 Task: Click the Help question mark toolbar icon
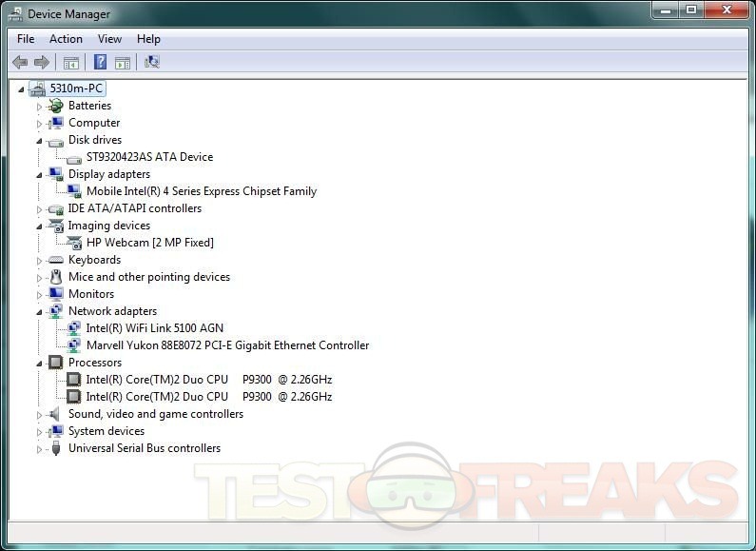100,62
